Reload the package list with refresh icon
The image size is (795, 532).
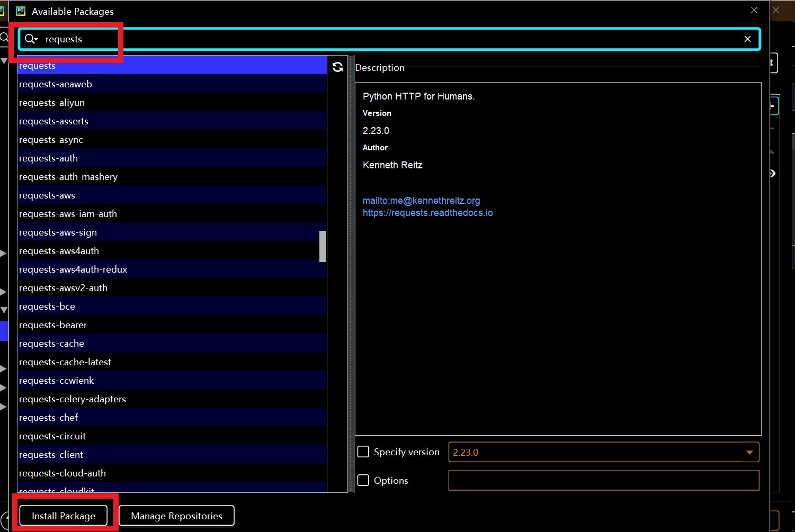[337, 67]
